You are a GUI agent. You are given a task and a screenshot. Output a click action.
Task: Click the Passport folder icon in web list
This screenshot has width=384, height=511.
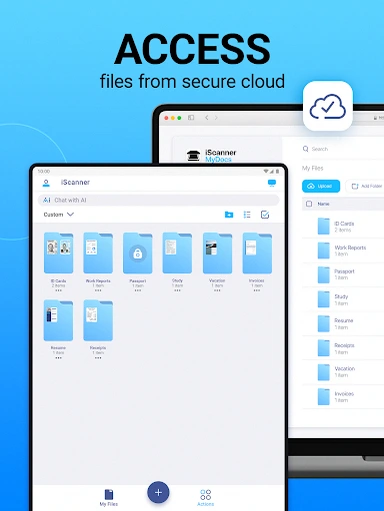323,275
